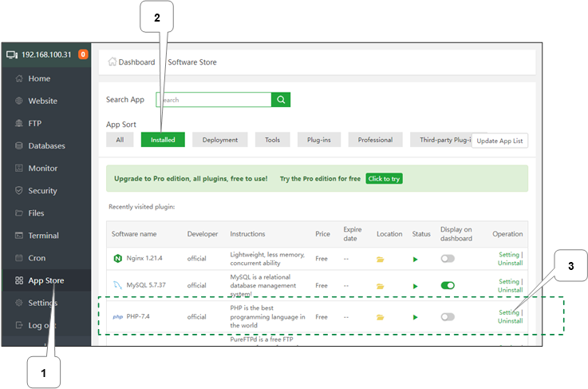Uninstall MySQL 5.7.37
Viewport: 588px width, 389px height.
click(510, 290)
